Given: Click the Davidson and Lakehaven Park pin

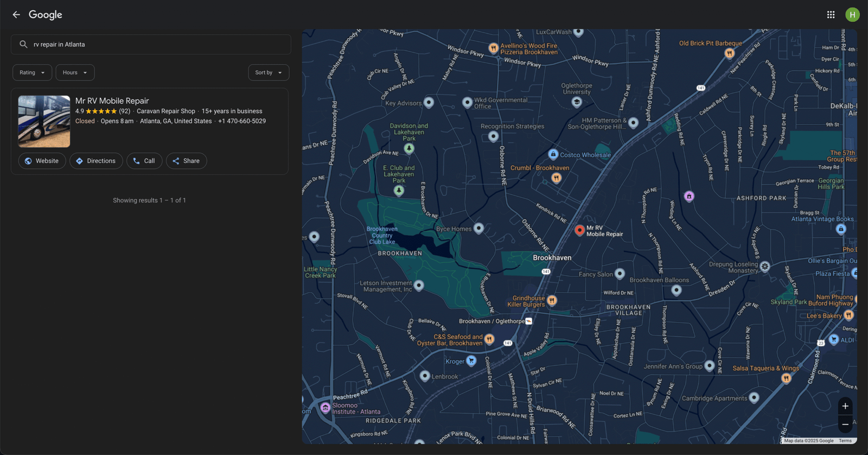Looking at the screenshot, I should [x=409, y=148].
